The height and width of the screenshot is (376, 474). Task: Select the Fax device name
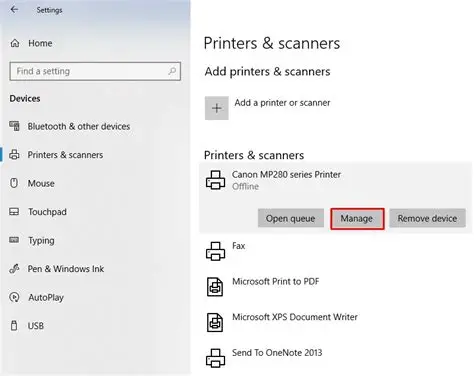point(239,246)
